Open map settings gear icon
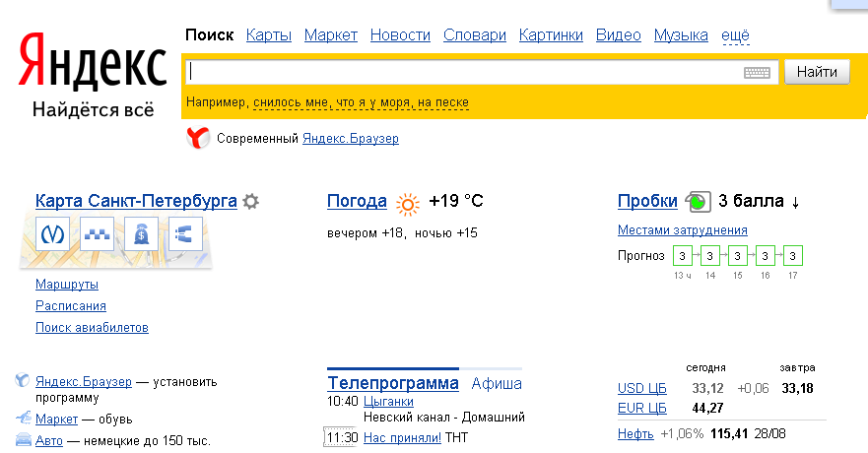 click(x=251, y=201)
